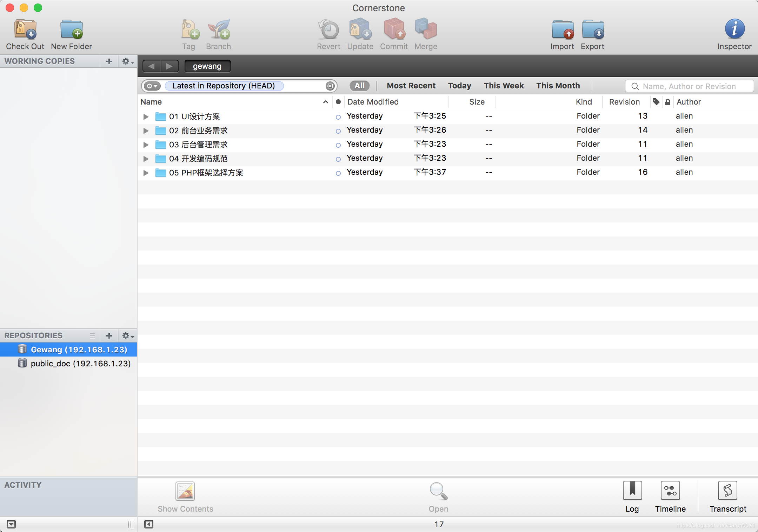Expand the 03 后台管理需求 folder

(146, 145)
